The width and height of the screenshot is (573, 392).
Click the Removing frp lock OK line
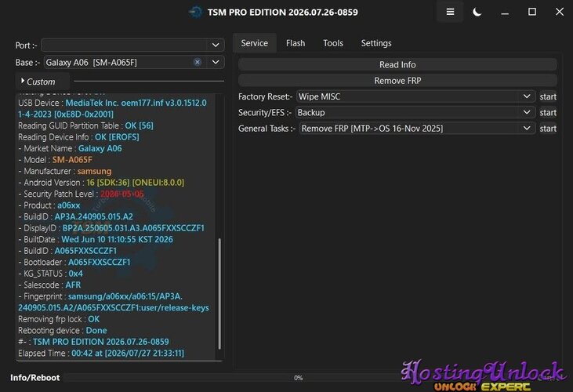click(59, 319)
